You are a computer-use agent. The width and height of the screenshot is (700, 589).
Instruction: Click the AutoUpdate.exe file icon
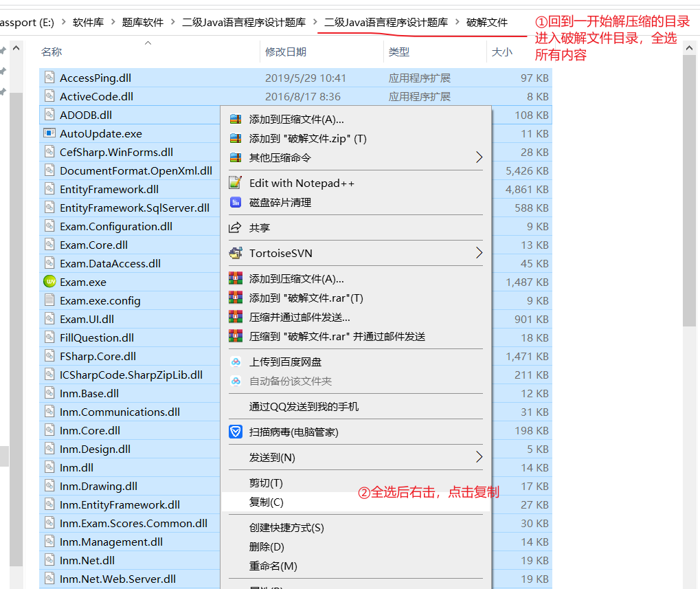(x=49, y=133)
